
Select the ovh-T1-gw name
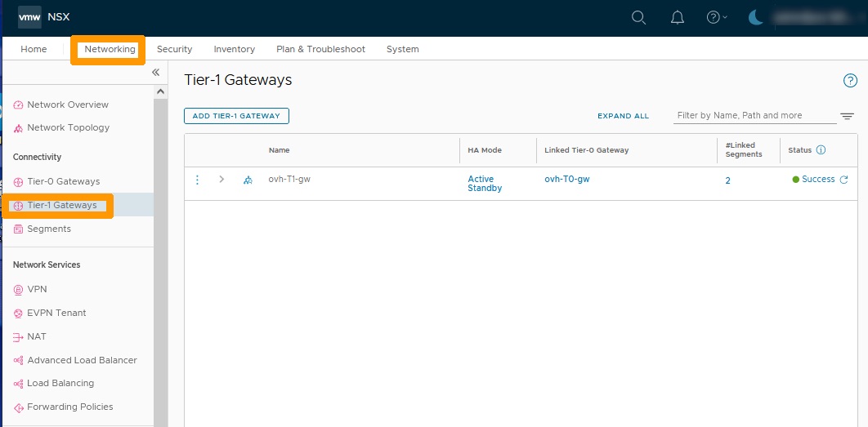pos(289,179)
